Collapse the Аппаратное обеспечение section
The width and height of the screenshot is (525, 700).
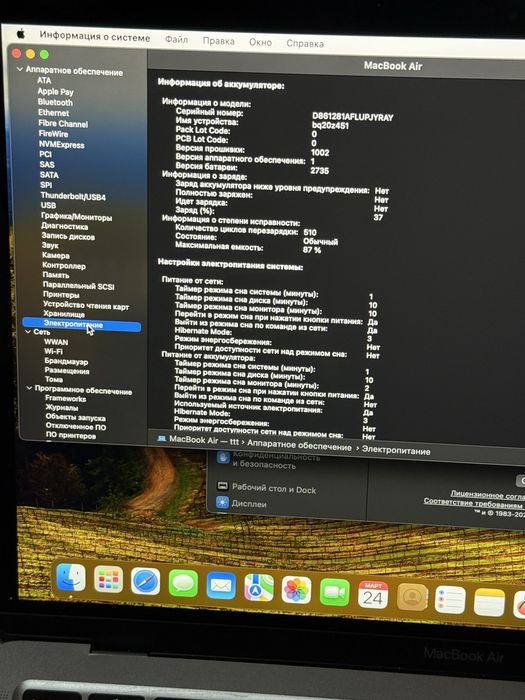point(20,69)
